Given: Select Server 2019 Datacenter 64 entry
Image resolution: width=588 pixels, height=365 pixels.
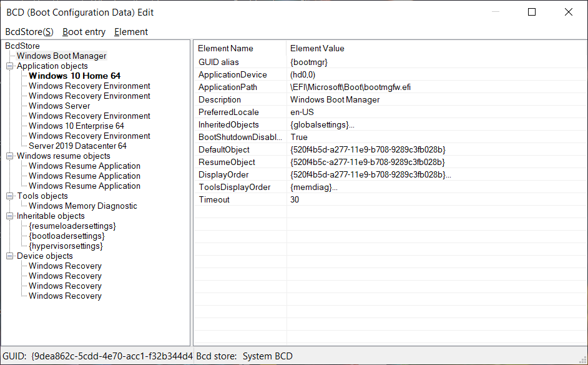Looking at the screenshot, I should coord(77,146).
